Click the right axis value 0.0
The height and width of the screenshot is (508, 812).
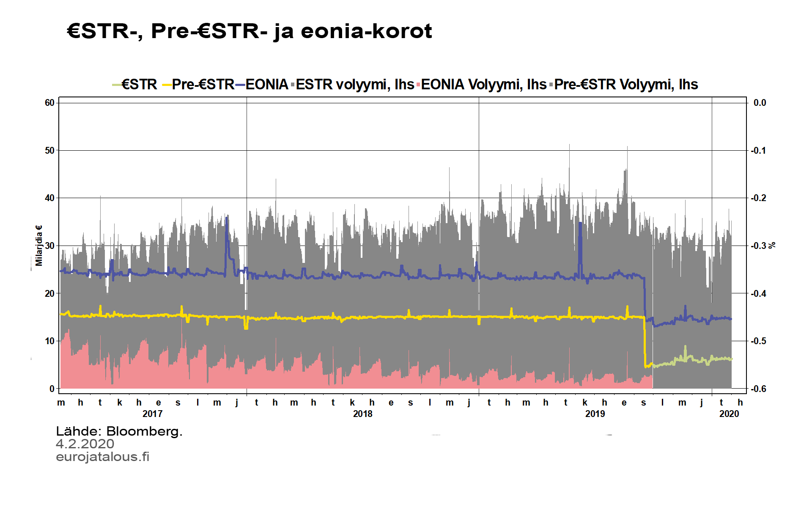click(x=760, y=103)
